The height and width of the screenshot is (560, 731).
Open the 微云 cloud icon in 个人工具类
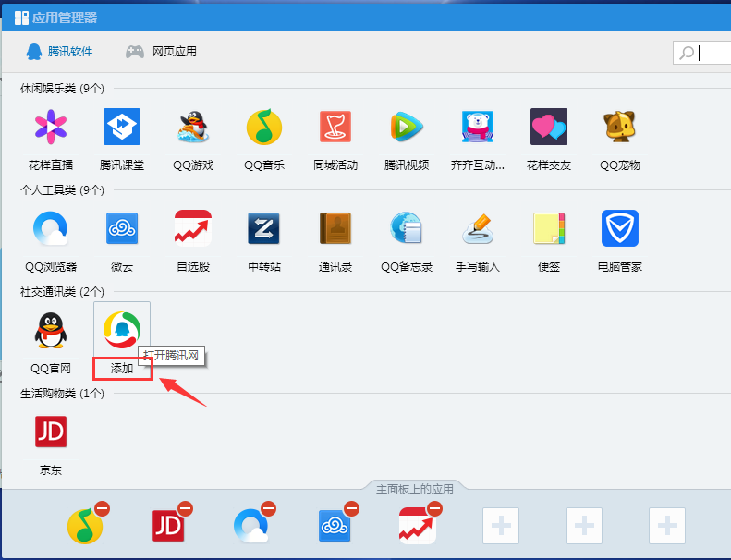pos(122,228)
